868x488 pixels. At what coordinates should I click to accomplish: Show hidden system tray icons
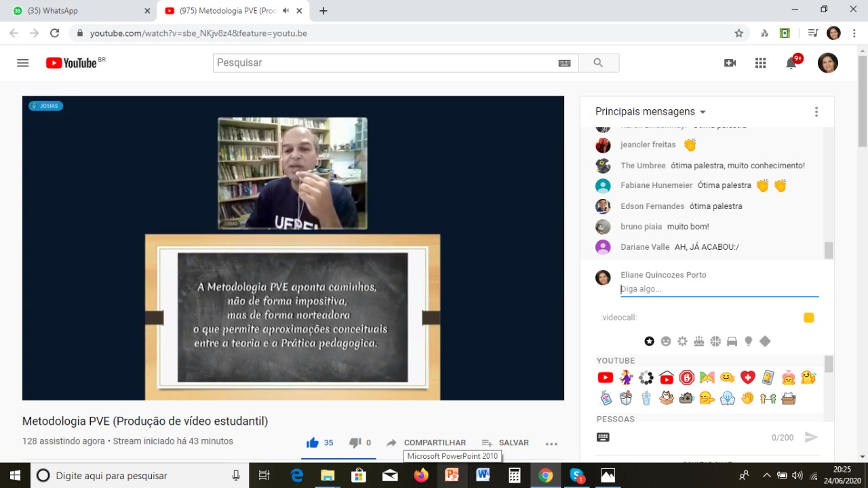766,475
